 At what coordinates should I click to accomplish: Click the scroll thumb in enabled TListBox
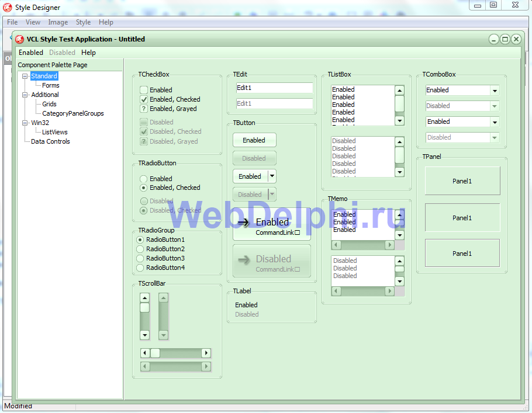click(x=400, y=104)
